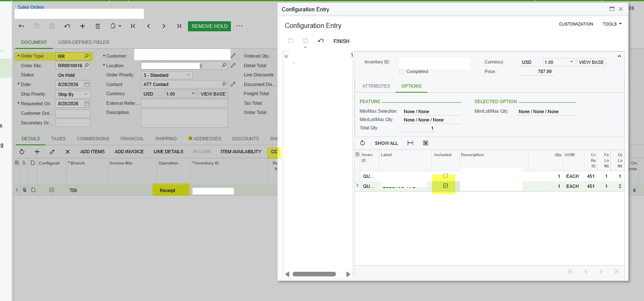644x301 pixels.
Task: Open the CUSTOMIZATION menu in Configuration Entry
Action: [576, 24]
